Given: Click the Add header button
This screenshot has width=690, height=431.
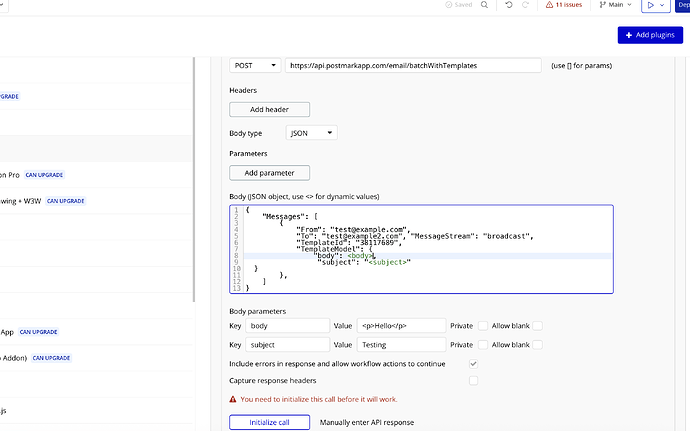Looking at the screenshot, I should [269, 110].
